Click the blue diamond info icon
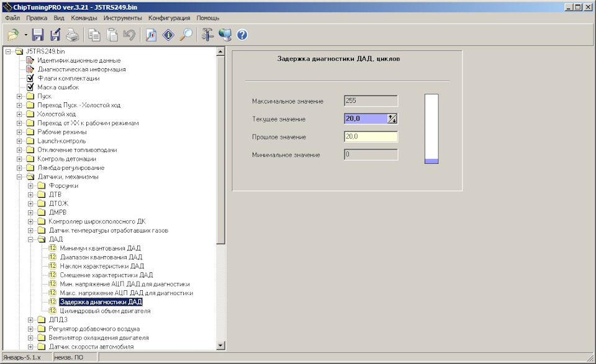Viewport: 596px width, 364px height. [168, 35]
